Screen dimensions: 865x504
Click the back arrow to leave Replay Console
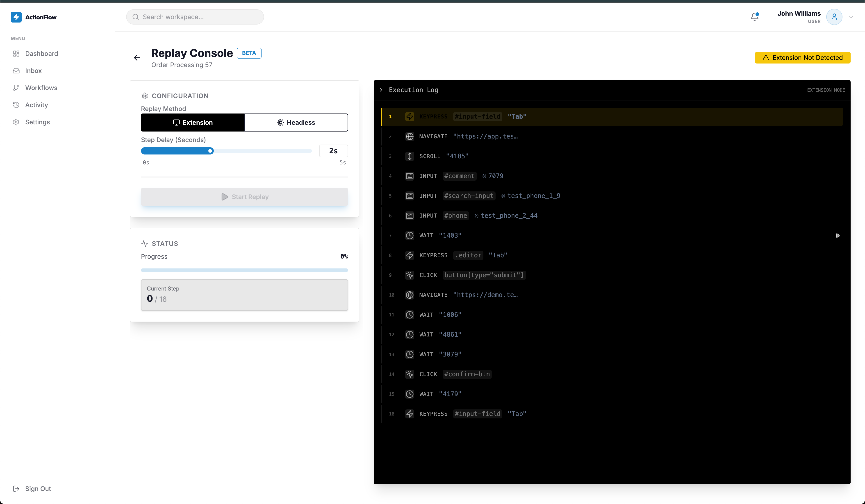(137, 57)
